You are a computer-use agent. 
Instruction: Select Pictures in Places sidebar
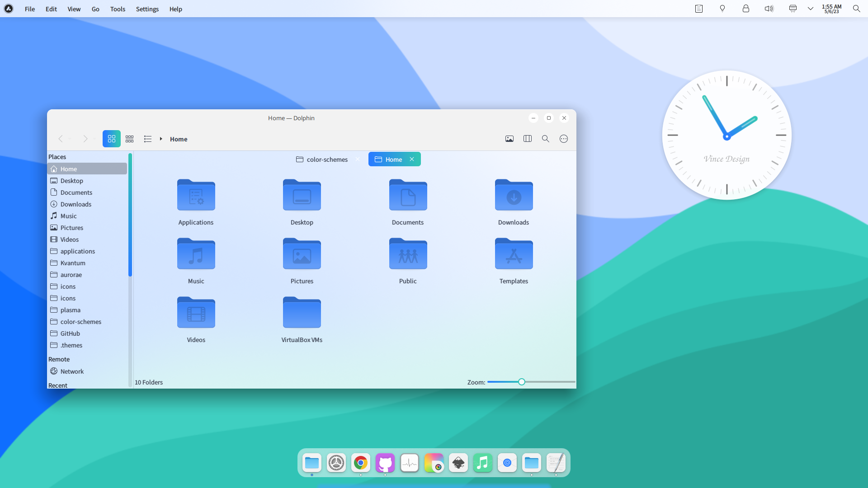87,228
